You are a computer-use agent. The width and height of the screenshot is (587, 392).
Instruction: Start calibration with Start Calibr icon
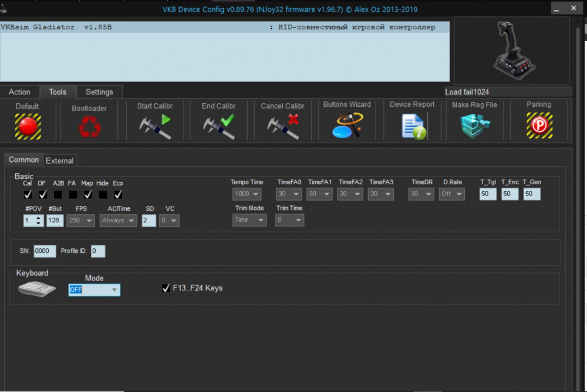(x=155, y=127)
